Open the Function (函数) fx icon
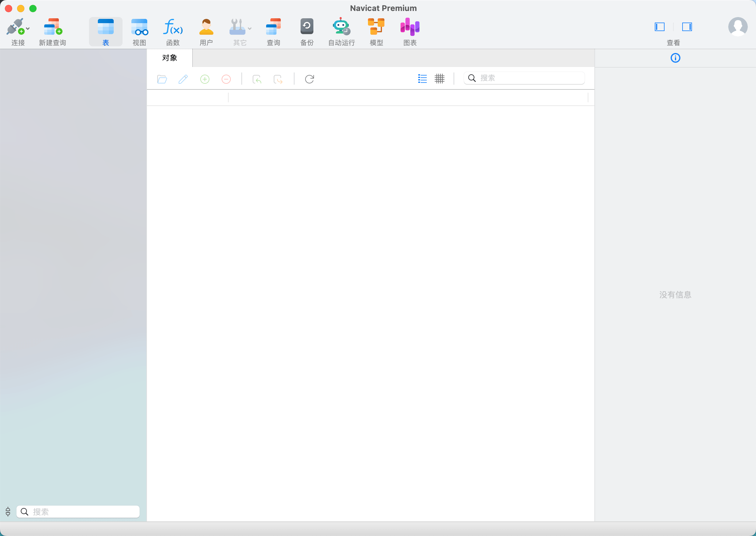756x536 pixels. pos(173,27)
